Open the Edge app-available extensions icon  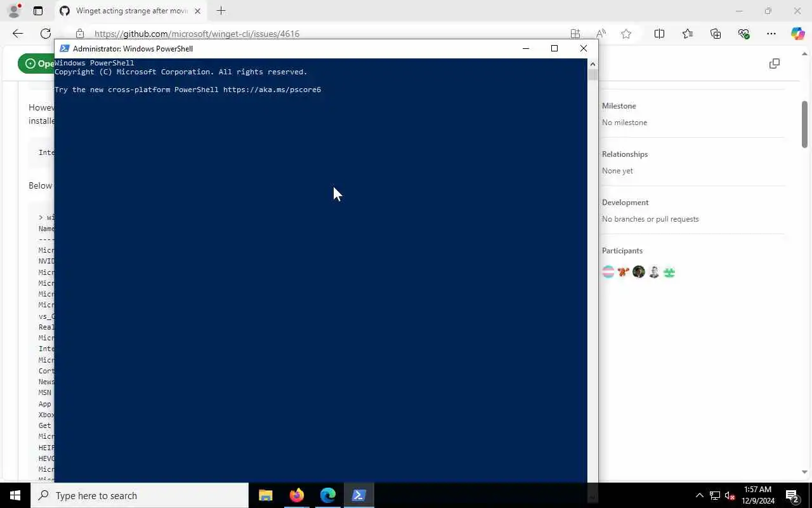coord(575,34)
